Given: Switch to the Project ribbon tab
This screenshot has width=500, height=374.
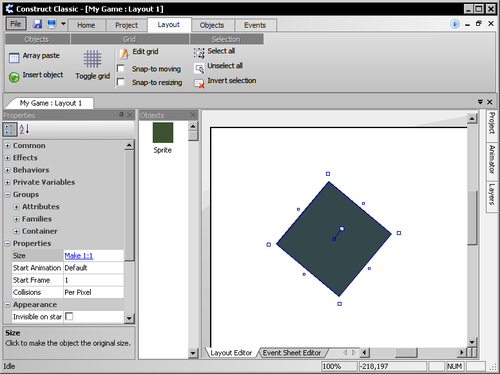Looking at the screenshot, I should click(126, 25).
